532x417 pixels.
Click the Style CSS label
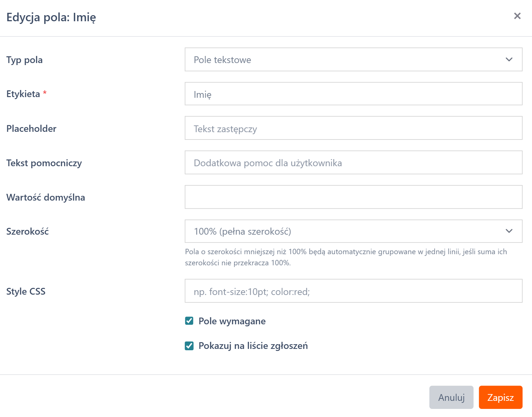pyautogui.click(x=26, y=292)
